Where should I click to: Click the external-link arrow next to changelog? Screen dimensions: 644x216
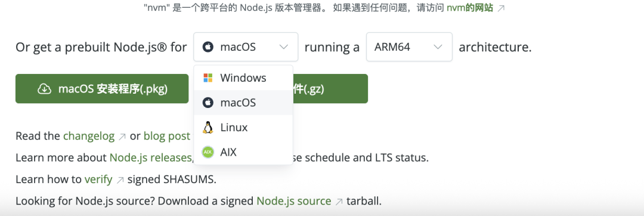tap(122, 137)
